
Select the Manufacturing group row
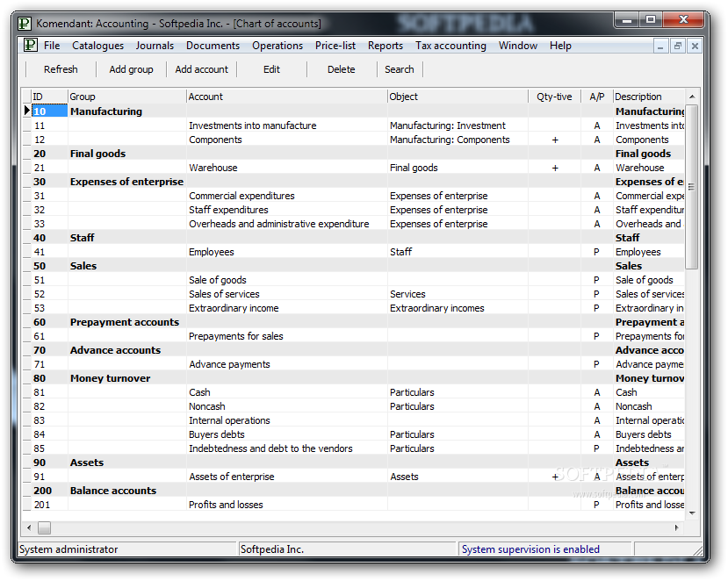pyautogui.click(x=353, y=111)
